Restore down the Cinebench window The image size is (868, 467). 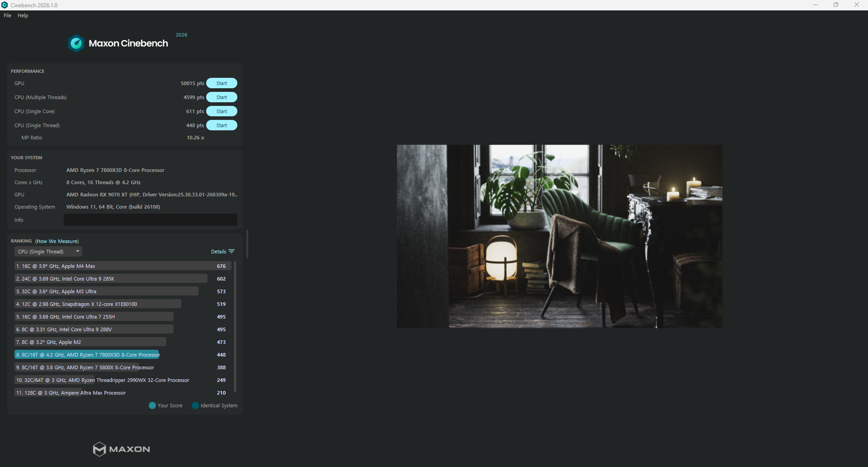836,5
